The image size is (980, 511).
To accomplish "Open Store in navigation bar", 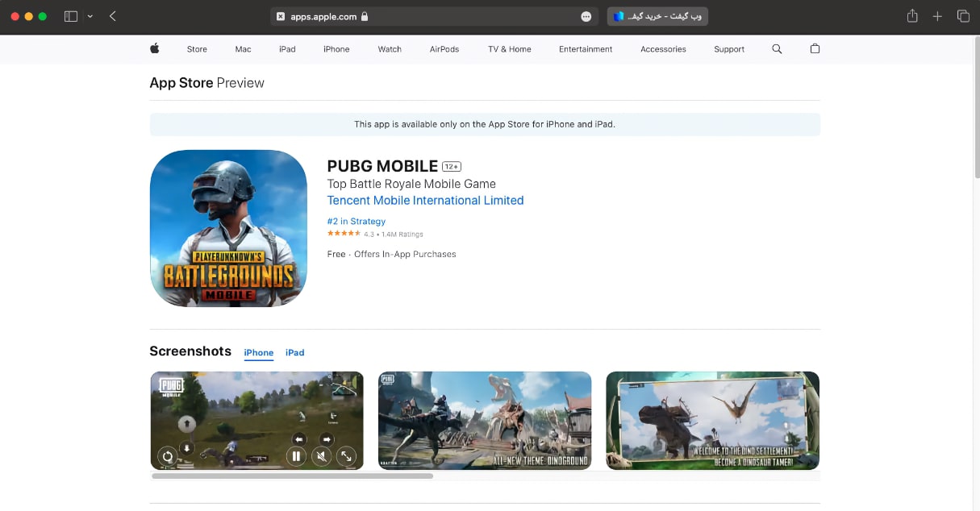I will coord(197,49).
